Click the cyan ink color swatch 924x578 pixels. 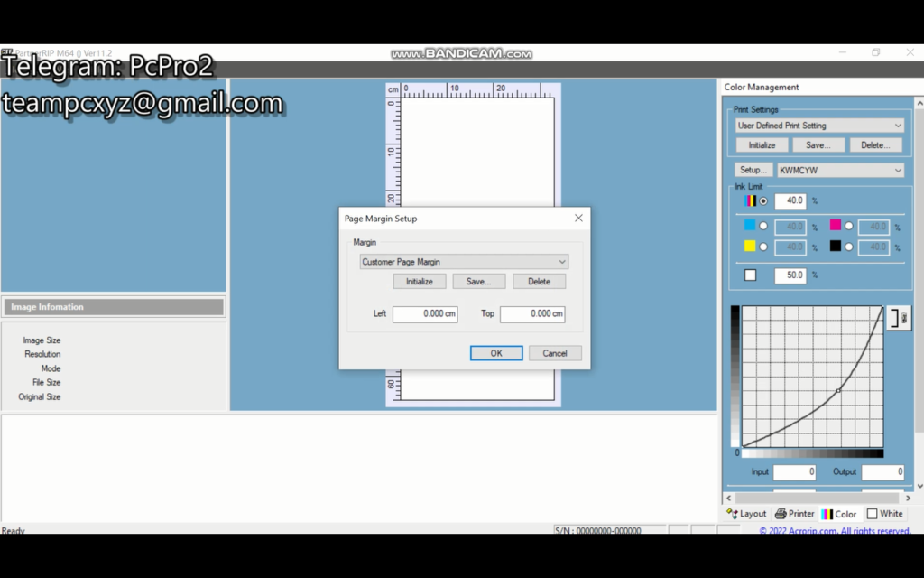pyautogui.click(x=750, y=225)
